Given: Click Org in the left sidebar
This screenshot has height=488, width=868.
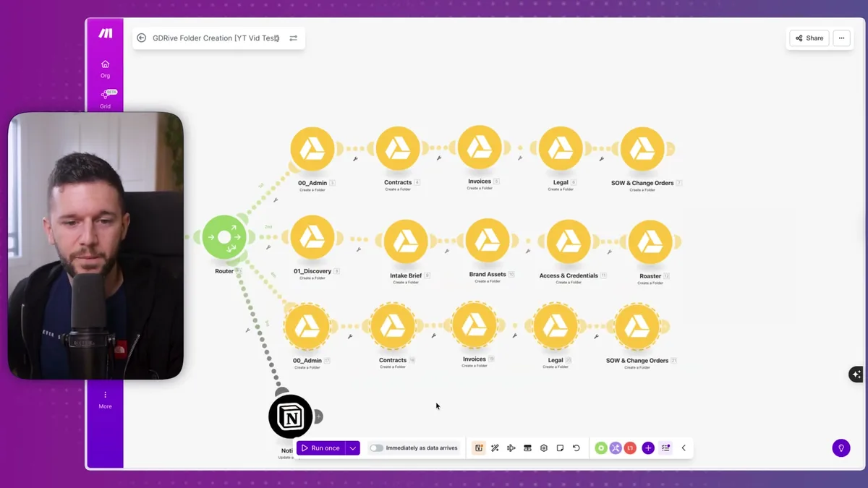Looking at the screenshot, I should coord(105,69).
